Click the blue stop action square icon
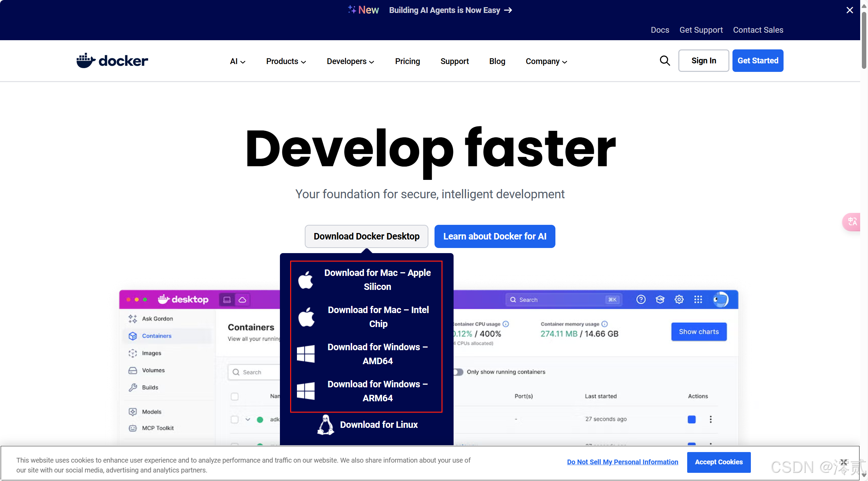 (x=691, y=419)
